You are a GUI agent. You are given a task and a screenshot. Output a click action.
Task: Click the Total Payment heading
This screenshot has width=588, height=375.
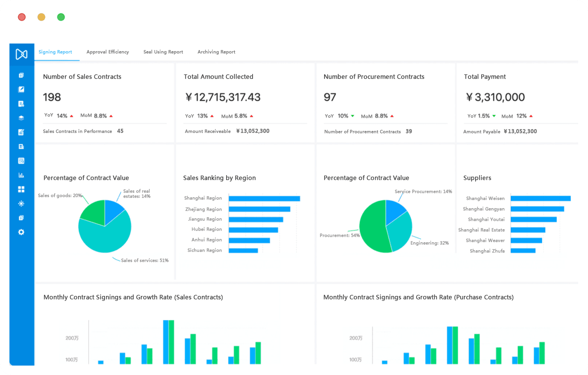coord(485,77)
